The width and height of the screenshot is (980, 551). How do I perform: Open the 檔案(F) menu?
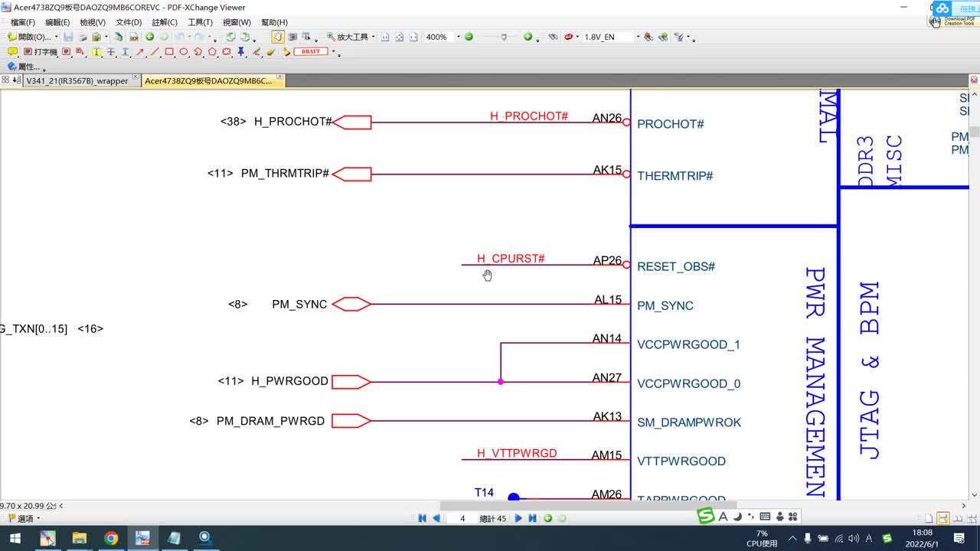pos(22,22)
